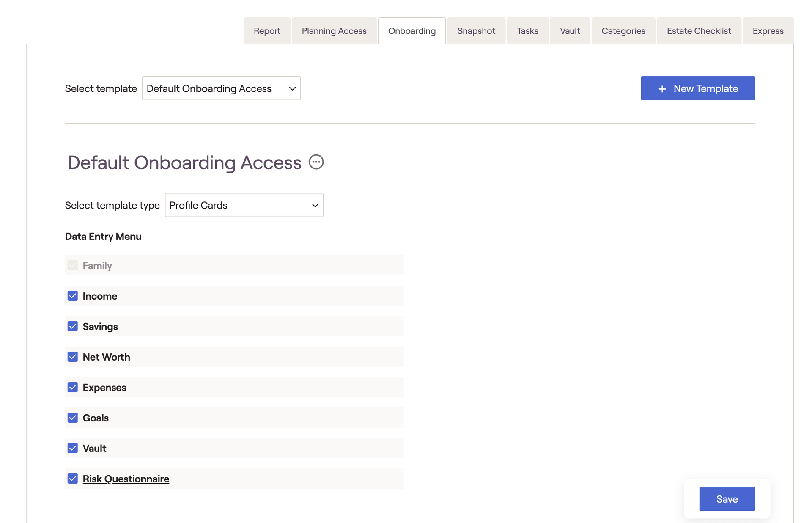Select the Estate Checklist tab
This screenshot has height=523, width=812.
699,31
